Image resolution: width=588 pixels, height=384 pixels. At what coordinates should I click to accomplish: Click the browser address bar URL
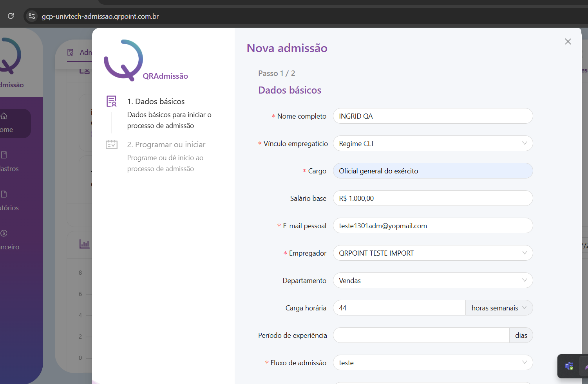click(100, 16)
